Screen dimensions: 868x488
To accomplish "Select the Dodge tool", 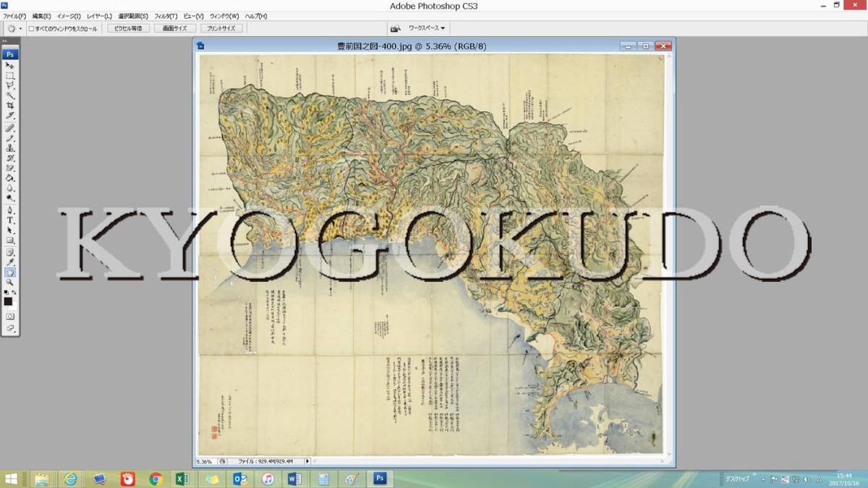I will (10, 198).
